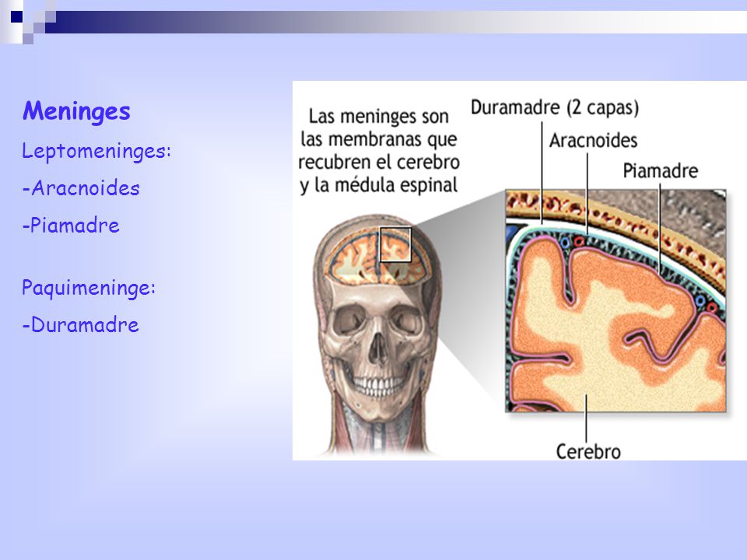Click the 'Piamadre' diagram label
This screenshot has height=560, width=747.
click(x=661, y=170)
